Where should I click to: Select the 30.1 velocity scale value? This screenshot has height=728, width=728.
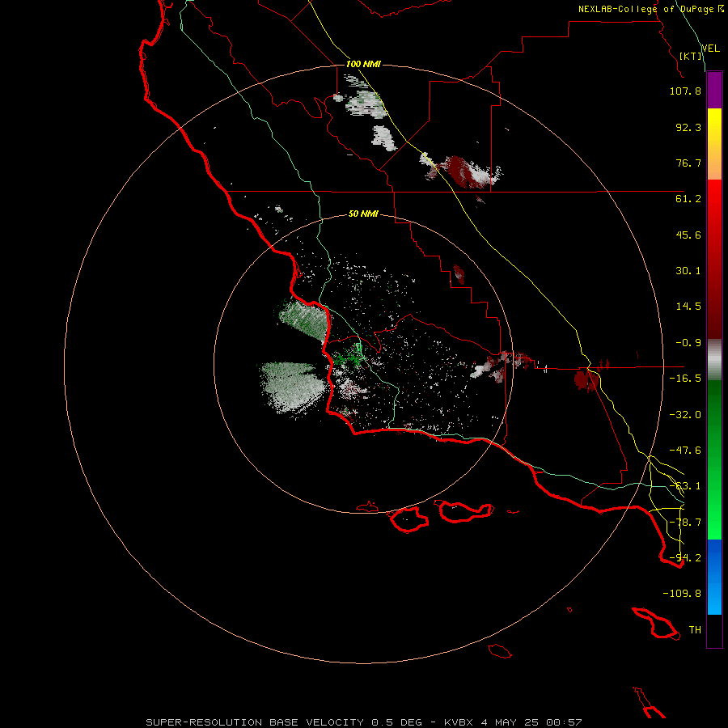click(688, 271)
